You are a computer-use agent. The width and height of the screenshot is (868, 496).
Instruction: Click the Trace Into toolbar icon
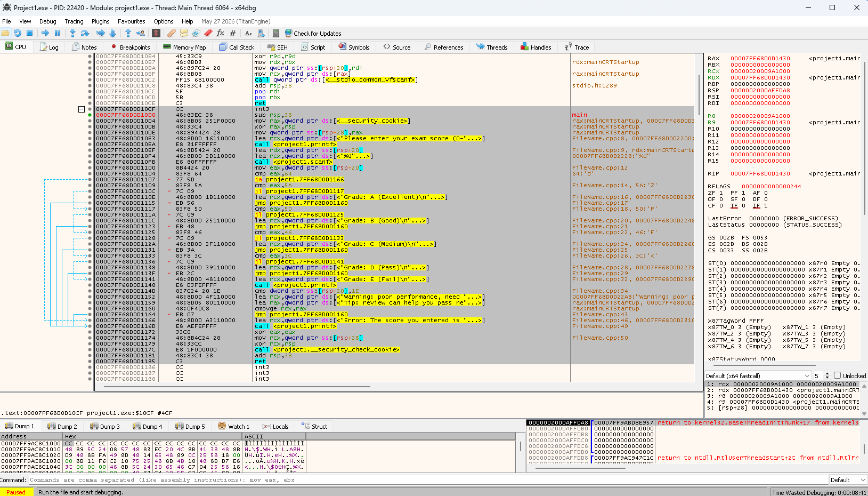100,33
